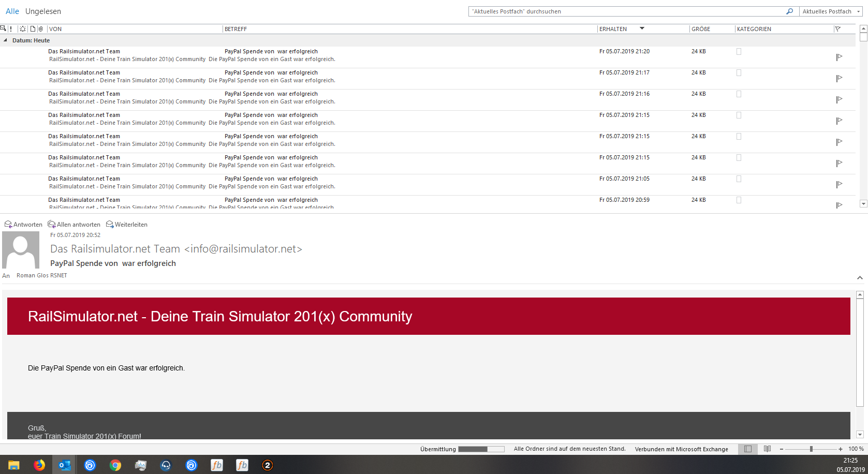
Task: Click the envelope header icon left of importance
Action: (x=3, y=28)
